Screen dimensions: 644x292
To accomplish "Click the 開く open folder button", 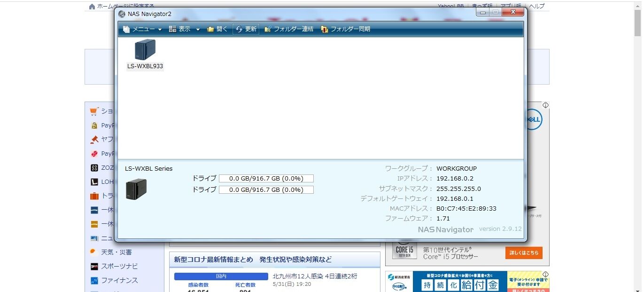I will [217, 29].
